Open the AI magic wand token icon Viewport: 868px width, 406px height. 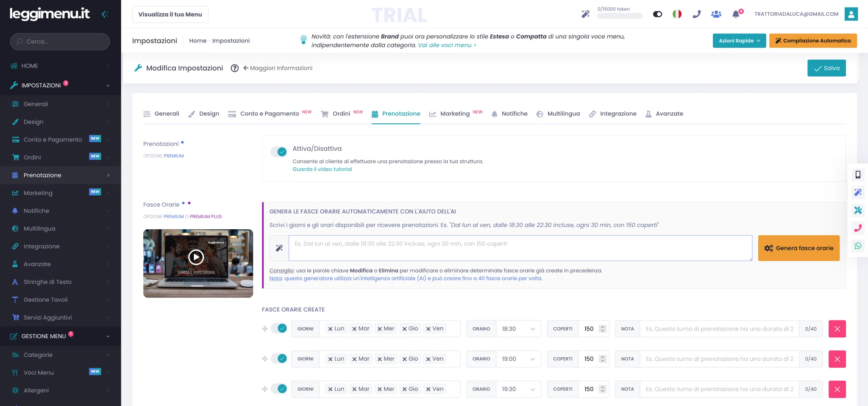point(585,14)
